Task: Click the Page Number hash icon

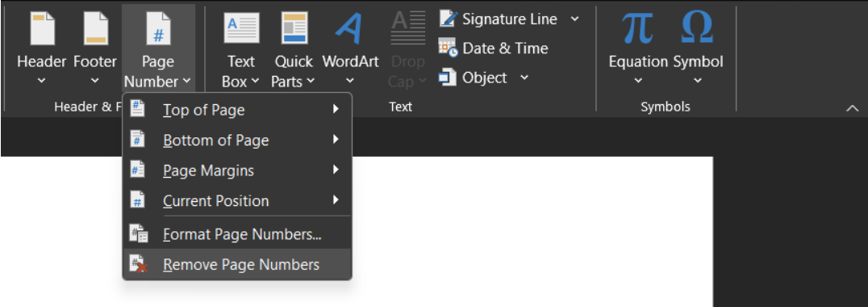Action: click(x=158, y=28)
